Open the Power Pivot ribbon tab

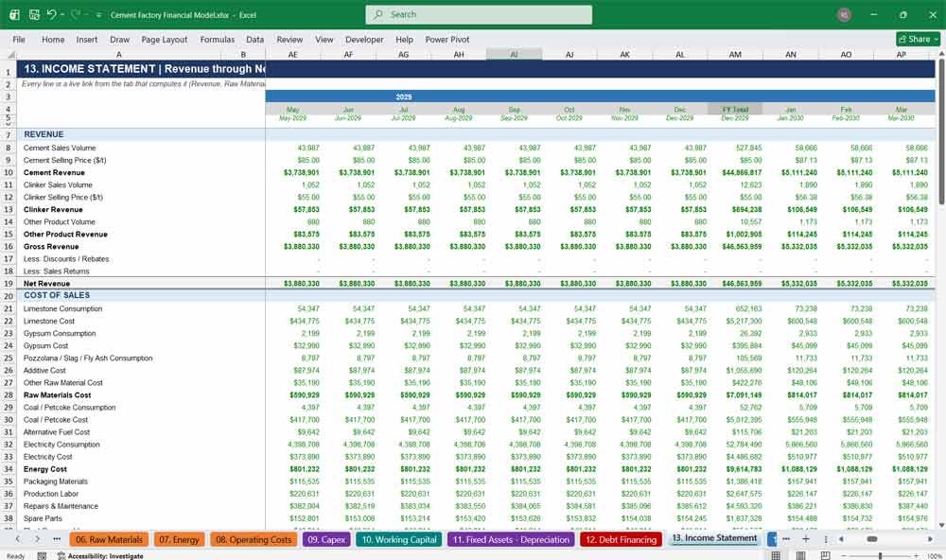tap(447, 39)
